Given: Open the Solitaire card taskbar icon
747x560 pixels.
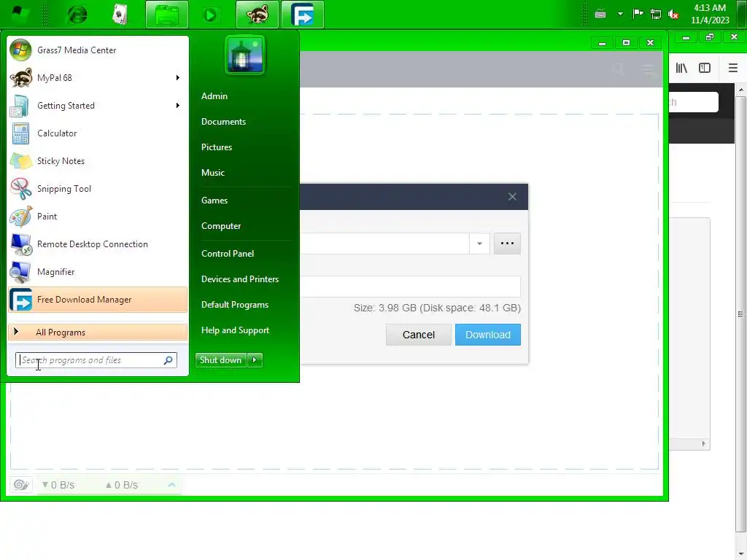Looking at the screenshot, I should (x=120, y=15).
